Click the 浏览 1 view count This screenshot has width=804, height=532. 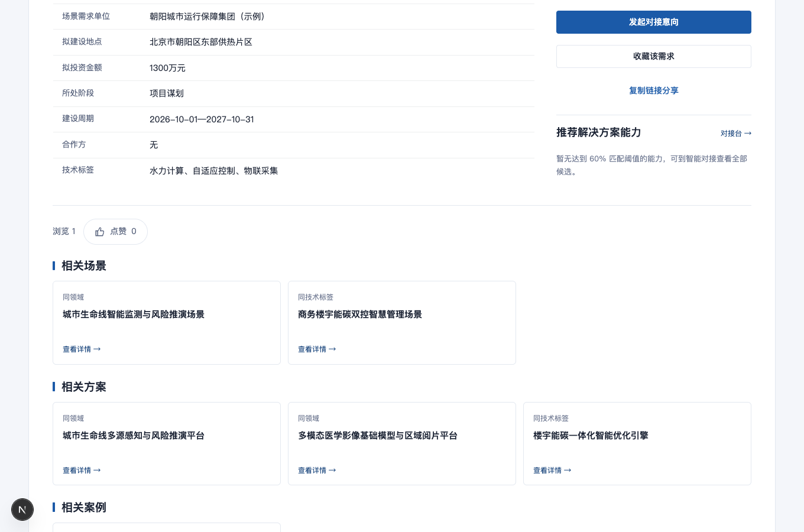tap(64, 231)
